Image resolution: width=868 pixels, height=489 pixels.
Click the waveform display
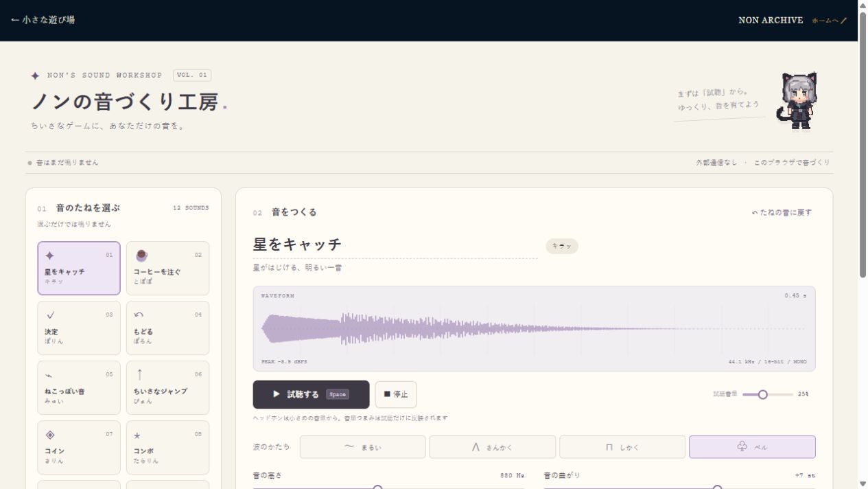534,328
